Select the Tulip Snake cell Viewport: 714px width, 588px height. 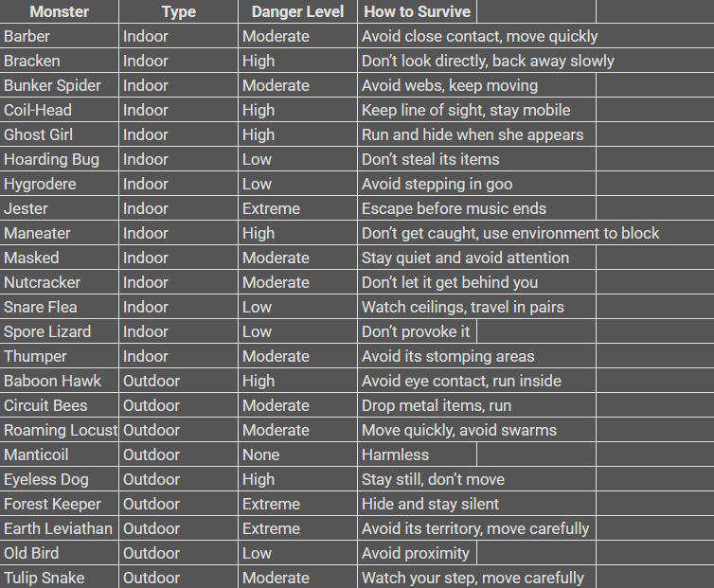point(59,578)
